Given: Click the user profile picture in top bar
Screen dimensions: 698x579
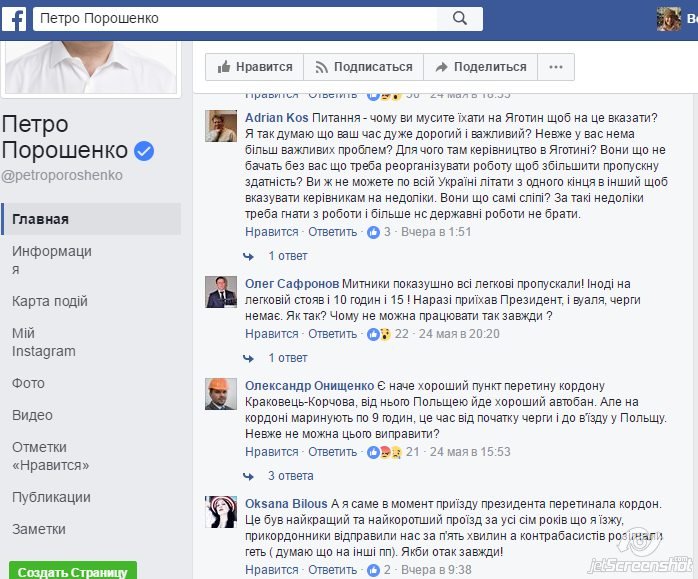Looking at the screenshot, I should (x=669, y=19).
